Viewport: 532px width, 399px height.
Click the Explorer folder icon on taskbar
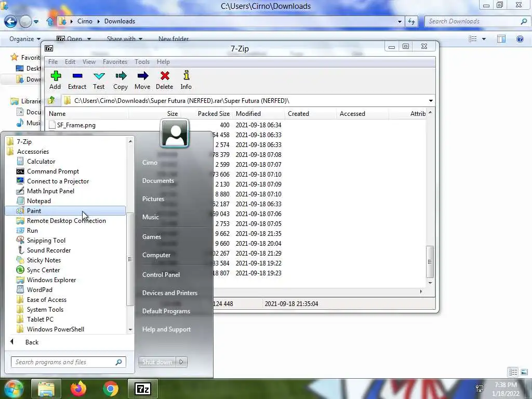[x=46, y=389]
